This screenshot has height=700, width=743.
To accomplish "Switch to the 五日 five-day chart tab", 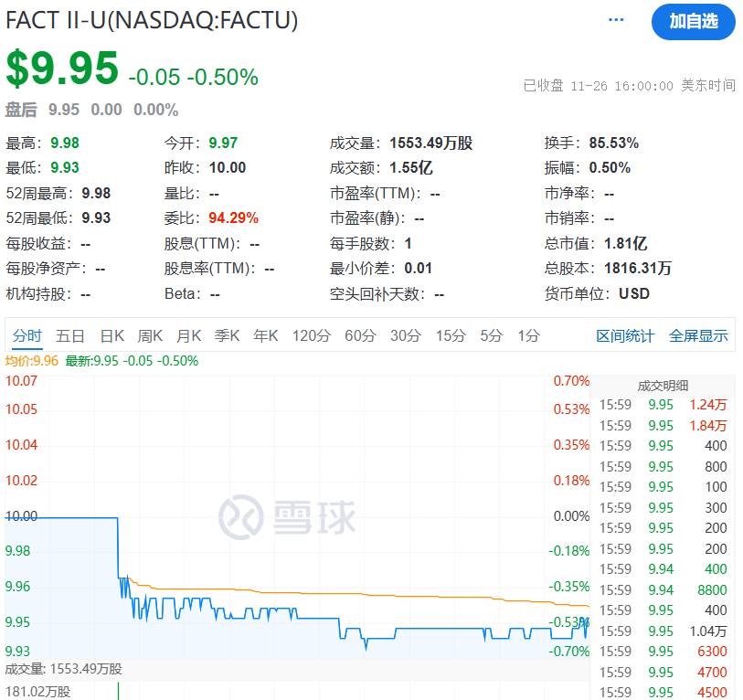I will [70, 335].
